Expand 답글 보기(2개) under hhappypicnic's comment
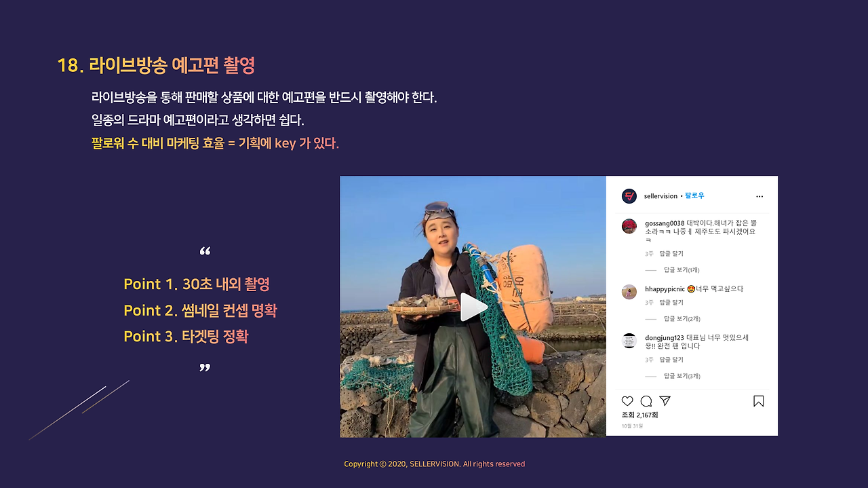This screenshot has height=488, width=868. pyautogui.click(x=682, y=319)
